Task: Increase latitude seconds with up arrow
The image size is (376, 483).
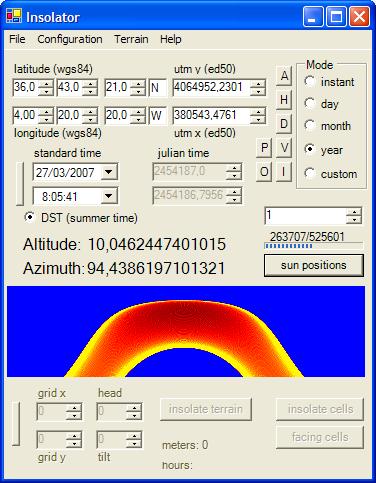Action: (138, 84)
